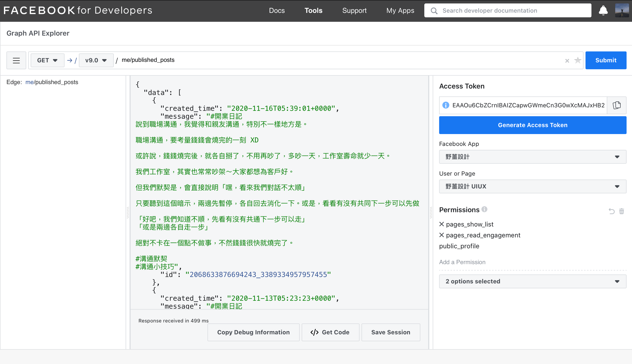This screenshot has height=364, width=632.
Task: Expand the User or Page dropdown
Action: [532, 186]
